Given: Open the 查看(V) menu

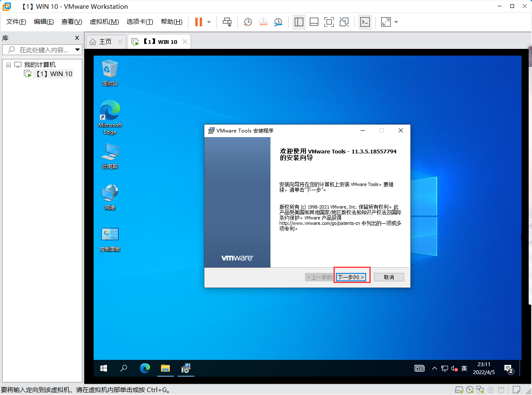Looking at the screenshot, I should tap(72, 22).
